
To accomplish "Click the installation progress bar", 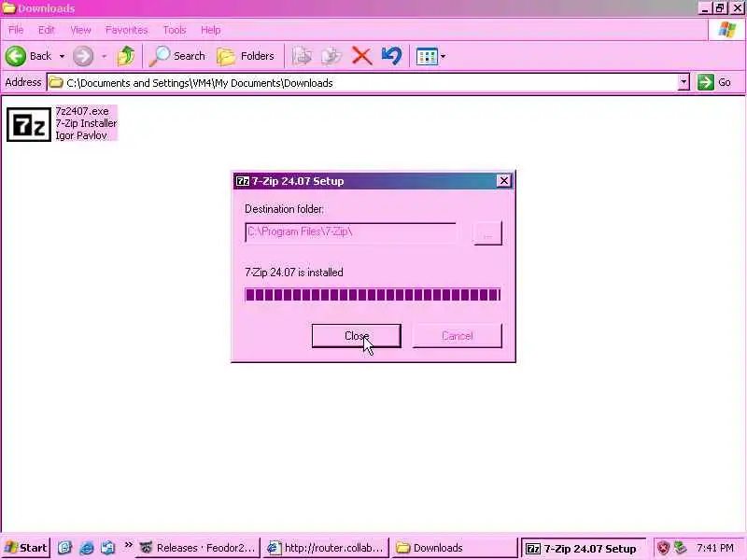I will pyautogui.click(x=373, y=295).
